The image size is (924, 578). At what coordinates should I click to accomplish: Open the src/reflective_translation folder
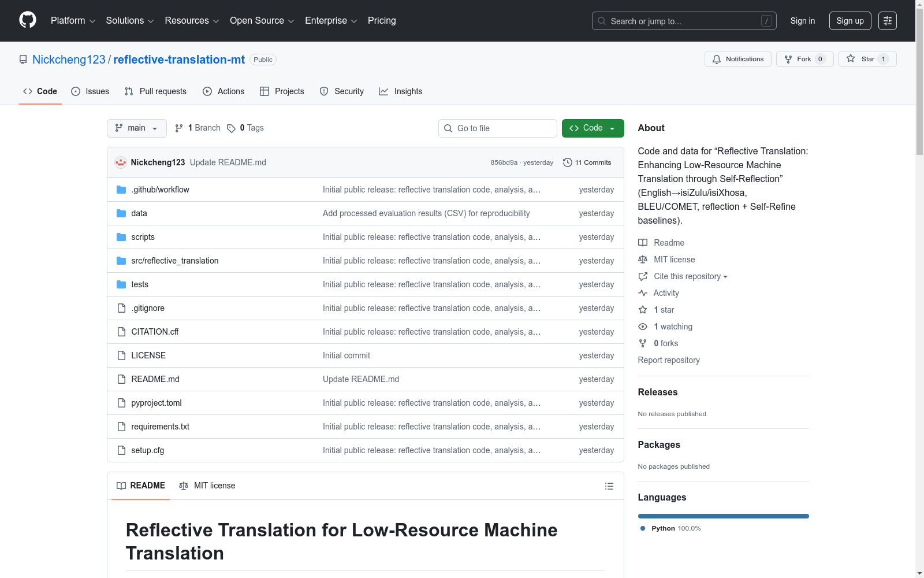click(175, 261)
